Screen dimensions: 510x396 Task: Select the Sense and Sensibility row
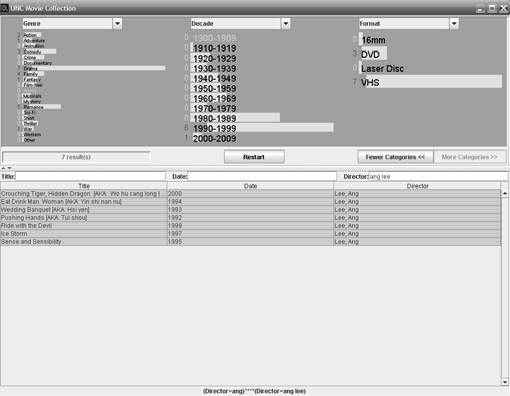pos(250,242)
